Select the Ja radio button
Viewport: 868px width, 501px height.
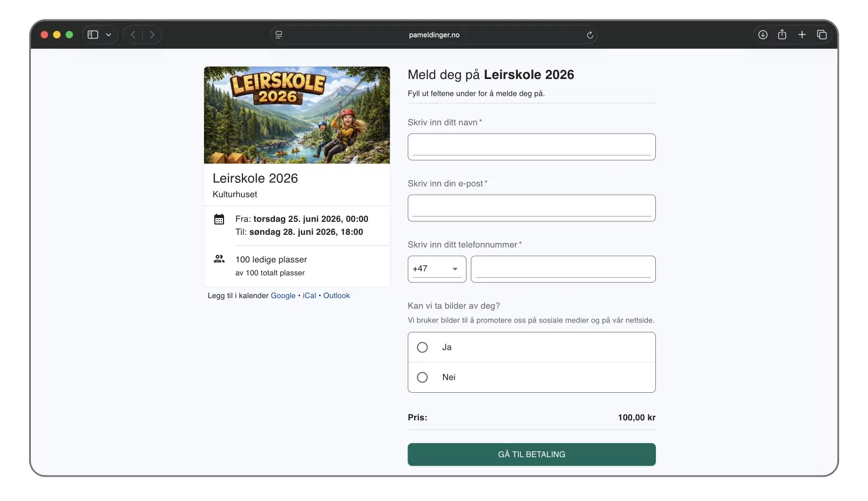pyautogui.click(x=422, y=347)
